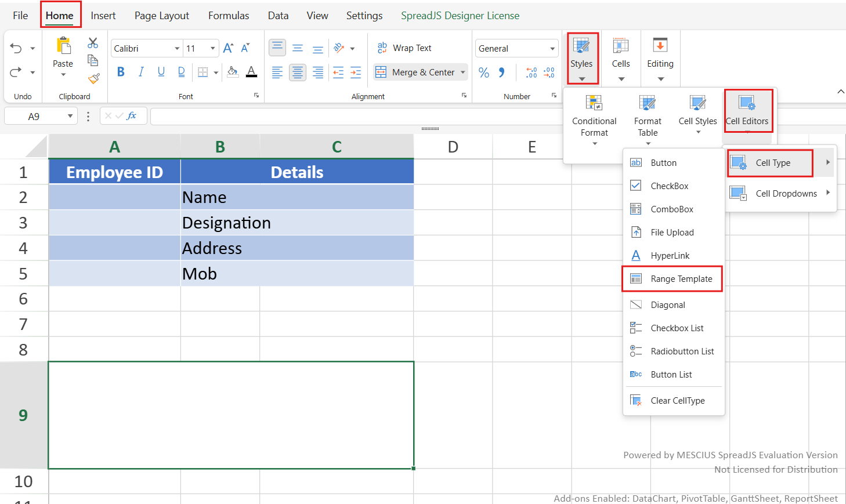
Task: Open the Cell Styles gallery
Action: tap(698, 114)
